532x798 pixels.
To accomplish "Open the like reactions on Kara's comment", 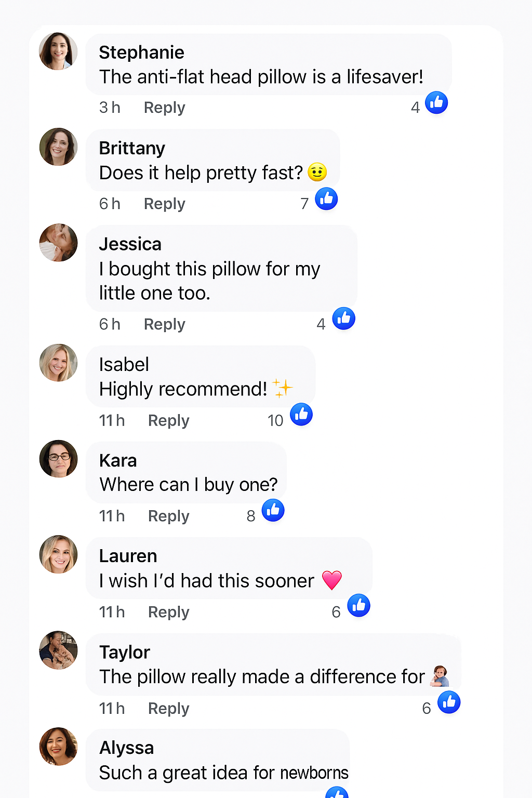I will 273,510.
